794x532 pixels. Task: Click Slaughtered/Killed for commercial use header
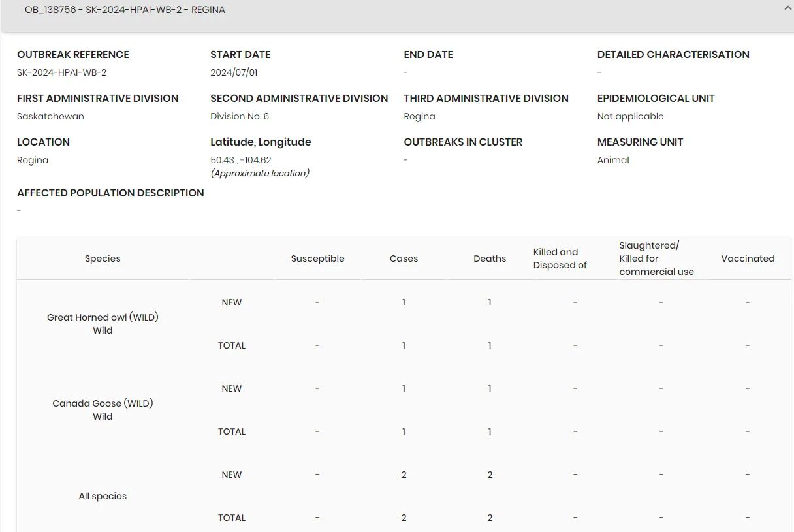coord(656,258)
